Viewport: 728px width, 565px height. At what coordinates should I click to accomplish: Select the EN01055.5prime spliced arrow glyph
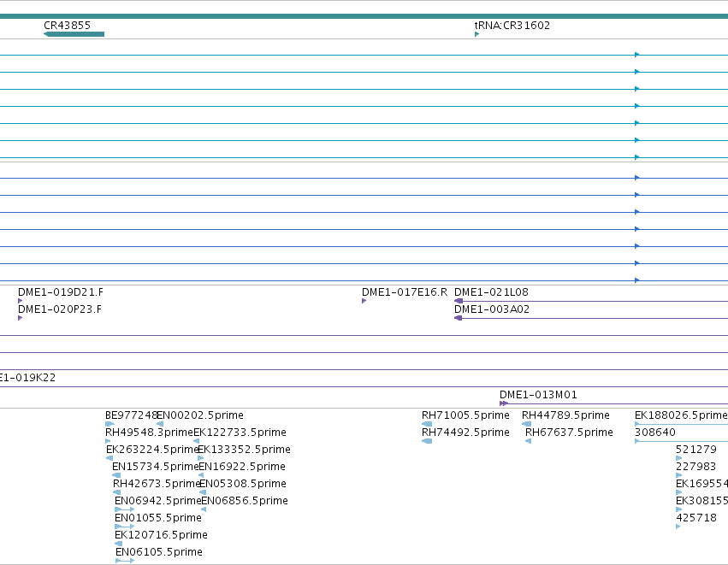click(124, 527)
